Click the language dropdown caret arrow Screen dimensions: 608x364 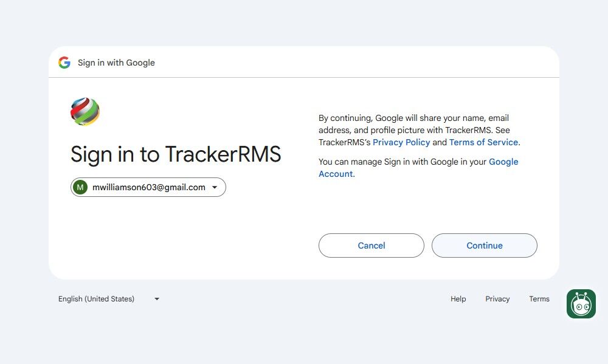click(157, 299)
